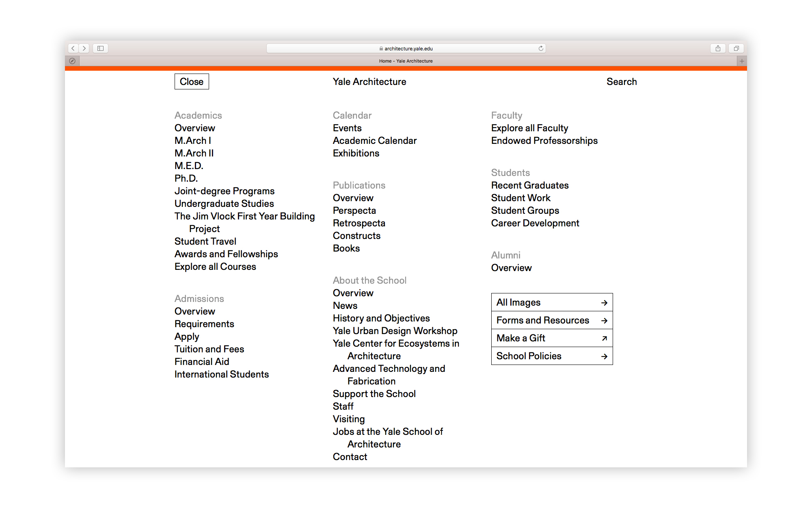This screenshot has height=508, width=812.
Task: Go to Forms and Resources
Action: pos(542,320)
